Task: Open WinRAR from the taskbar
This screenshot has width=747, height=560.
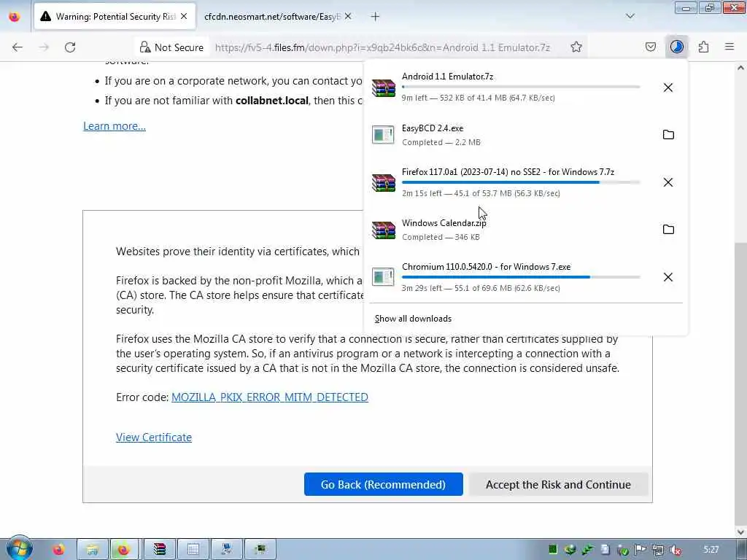Action: (x=160, y=550)
